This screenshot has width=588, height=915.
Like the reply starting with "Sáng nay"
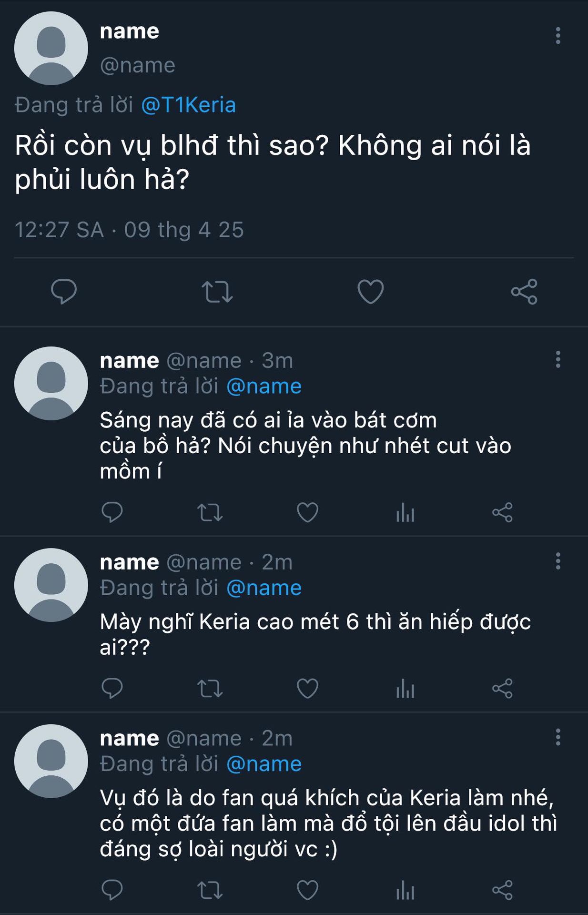(x=307, y=513)
